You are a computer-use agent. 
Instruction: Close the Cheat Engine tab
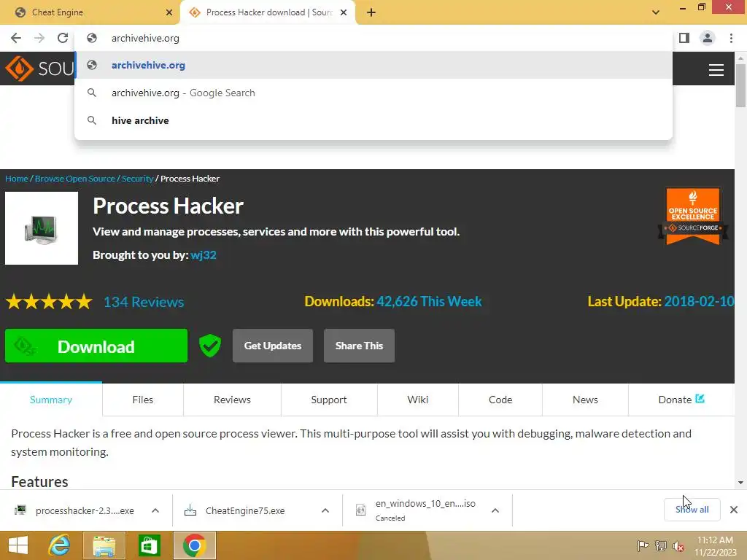(x=169, y=12)
